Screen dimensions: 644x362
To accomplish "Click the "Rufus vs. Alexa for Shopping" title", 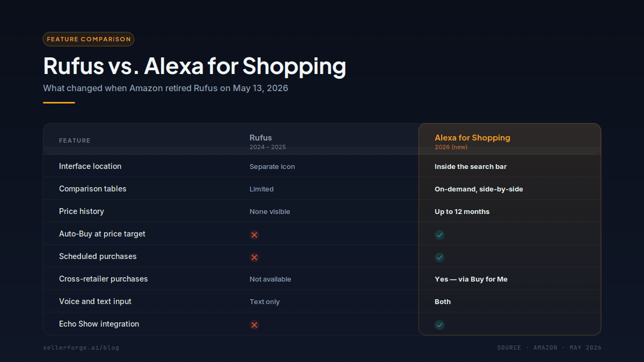I will pos(194,66).
